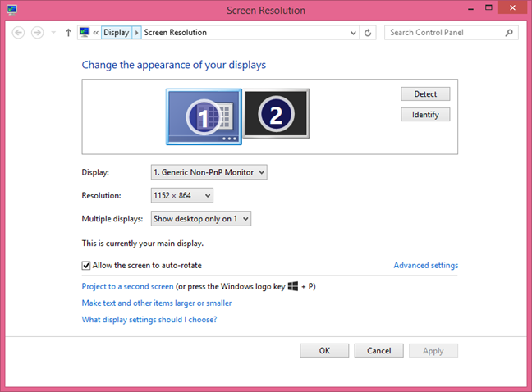Screen dimensions: 532x392
Task: Click the search magnifier icon
Action: pos(509,33)
